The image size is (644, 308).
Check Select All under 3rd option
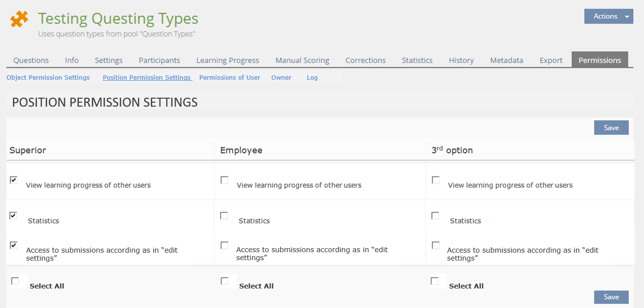point(434,281)
